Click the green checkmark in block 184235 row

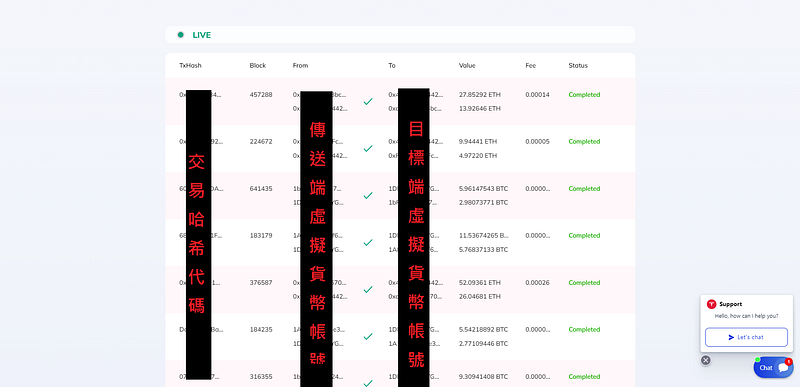pyautogui.click(x=368, y=337)
